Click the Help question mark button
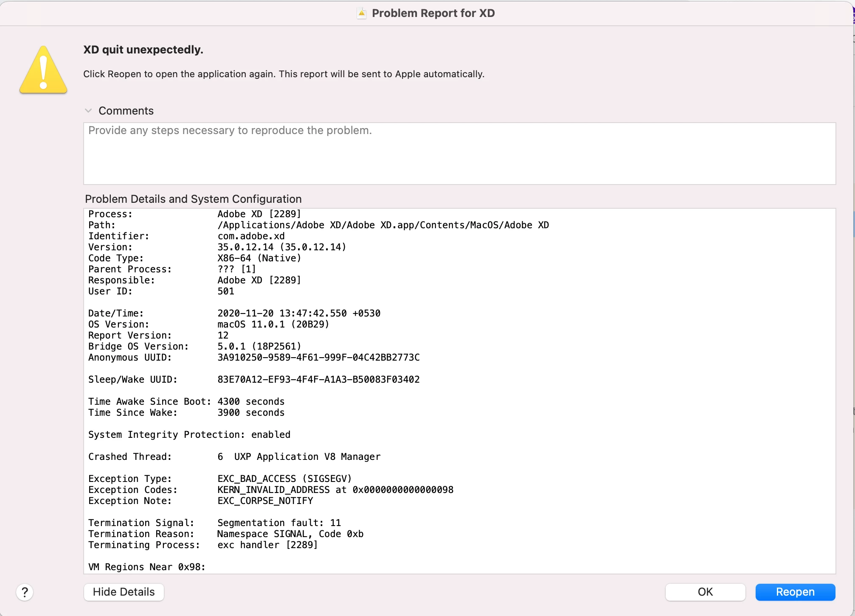The height and width of the screenshot is (616, 855). pyautogui.click(x=25, y=592)
